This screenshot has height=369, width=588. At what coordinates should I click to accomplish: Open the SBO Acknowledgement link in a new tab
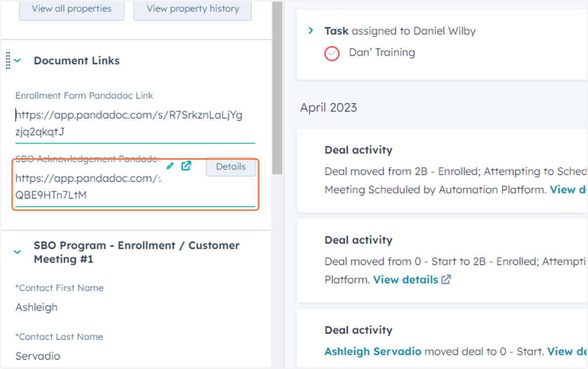pyautogui.click(x=186, y=166)
